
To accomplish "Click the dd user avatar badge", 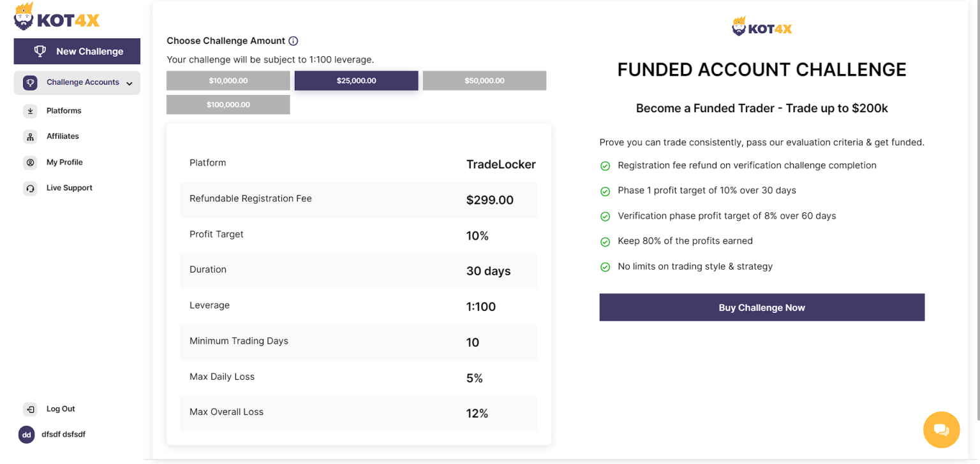I will click(27, 435).
